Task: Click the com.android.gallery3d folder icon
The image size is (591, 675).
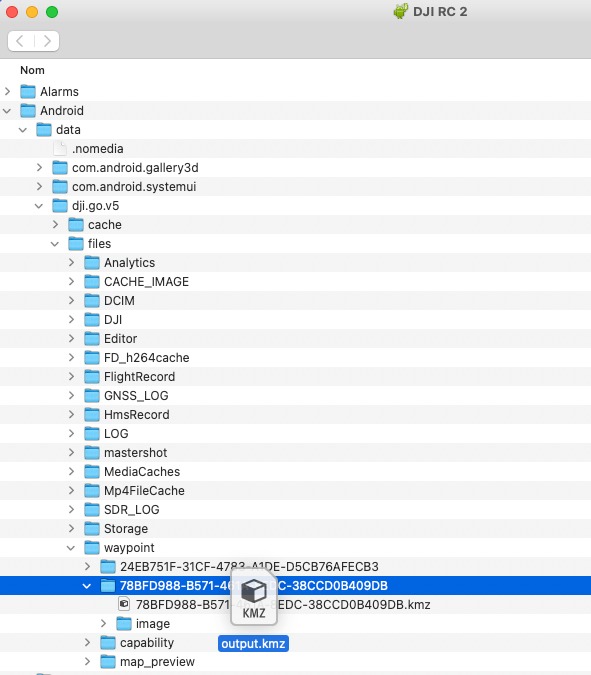Action: (60, 167)
